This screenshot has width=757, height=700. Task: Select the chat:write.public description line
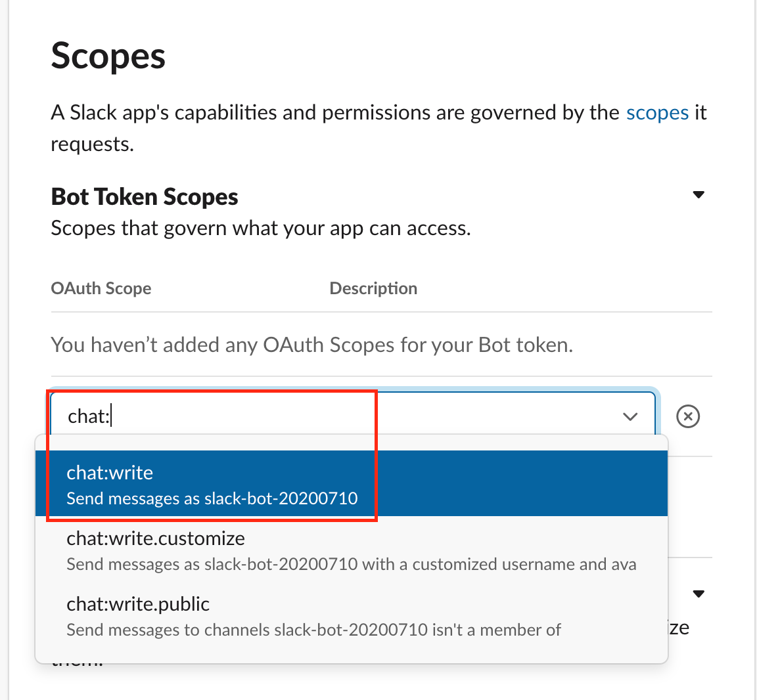pyautogui.click(x=312, y=629)
